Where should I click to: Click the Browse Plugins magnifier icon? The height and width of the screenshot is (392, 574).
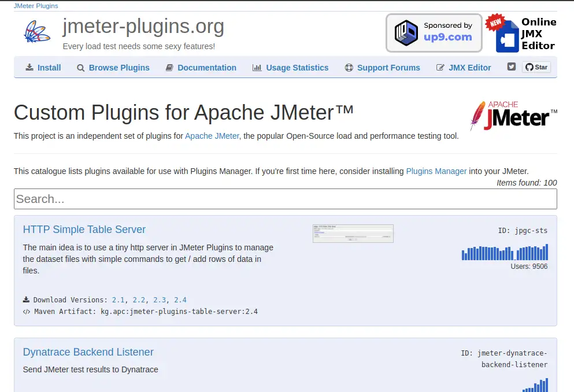tap(80, 68)
